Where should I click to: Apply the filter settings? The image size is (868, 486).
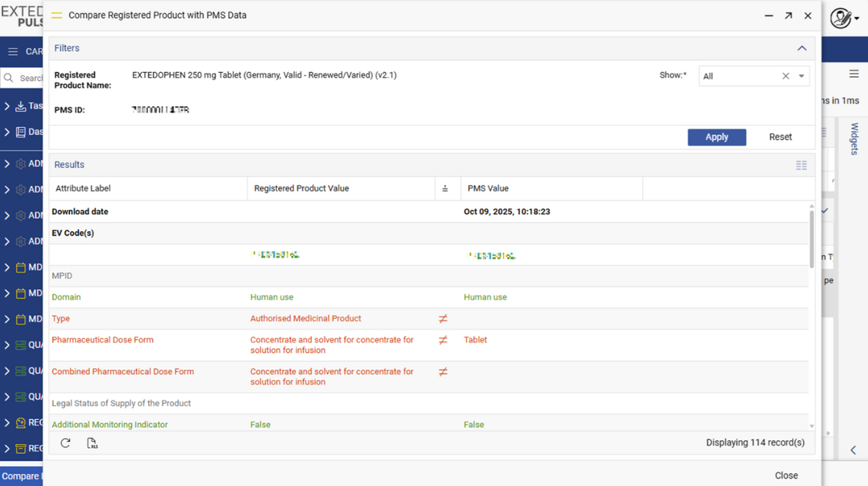(716, 137)
